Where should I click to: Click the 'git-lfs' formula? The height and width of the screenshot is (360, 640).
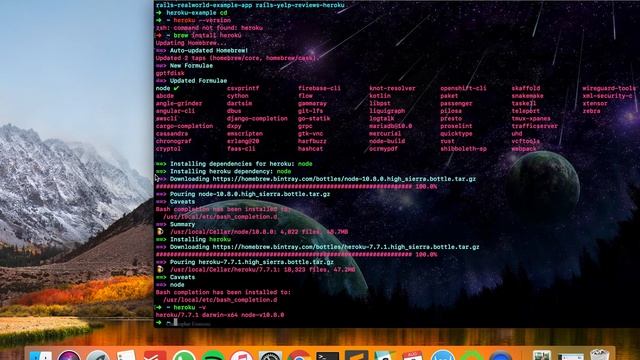(310, 111)
